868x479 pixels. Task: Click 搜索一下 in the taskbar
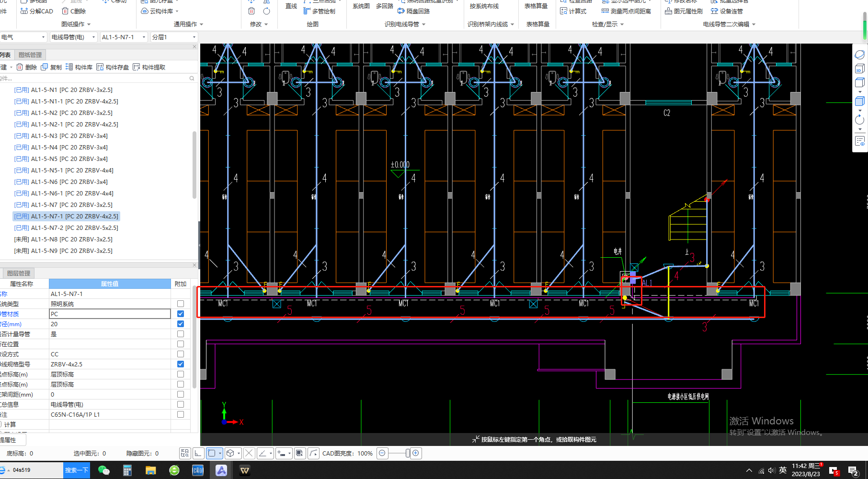click(x=77, y=470)
